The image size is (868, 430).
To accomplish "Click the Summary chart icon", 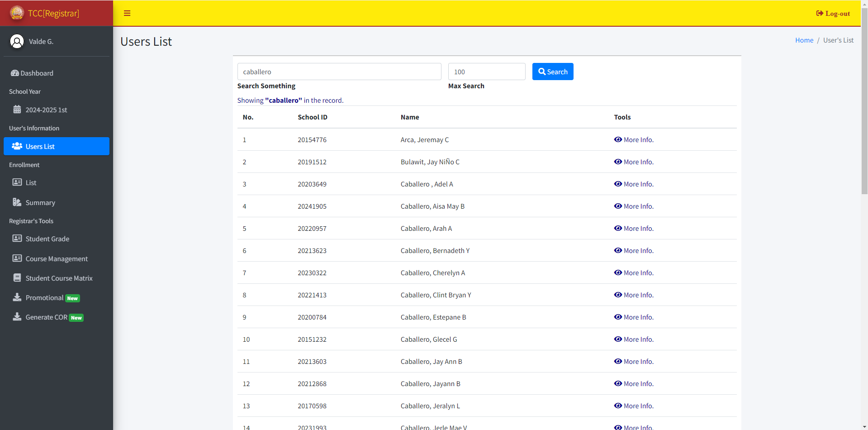I will pos(17,202).
